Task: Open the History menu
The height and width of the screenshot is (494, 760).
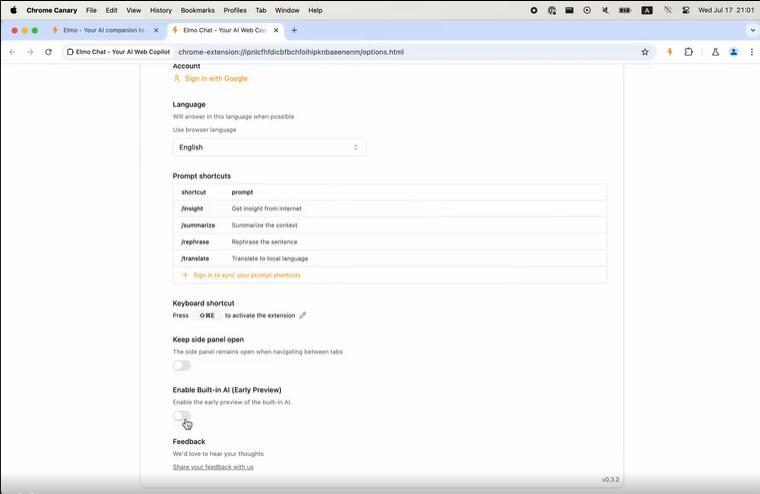Action: point(161,10)
